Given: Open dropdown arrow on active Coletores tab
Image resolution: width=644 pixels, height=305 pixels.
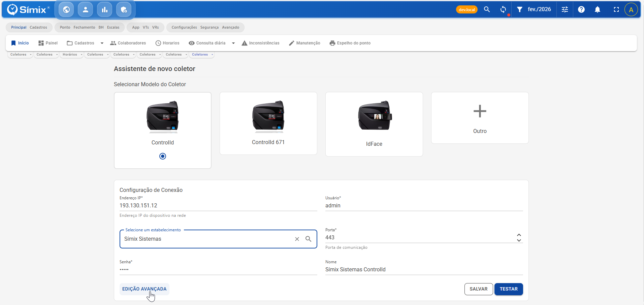Looking at the screenshot, I should pyautogui.click(x=212, y=55).
